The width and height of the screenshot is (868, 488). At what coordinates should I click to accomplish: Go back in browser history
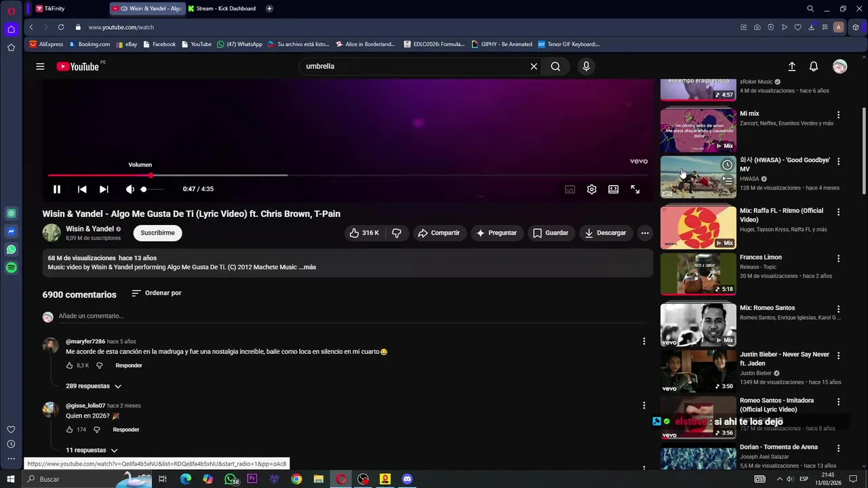click(x=31, y=27)
